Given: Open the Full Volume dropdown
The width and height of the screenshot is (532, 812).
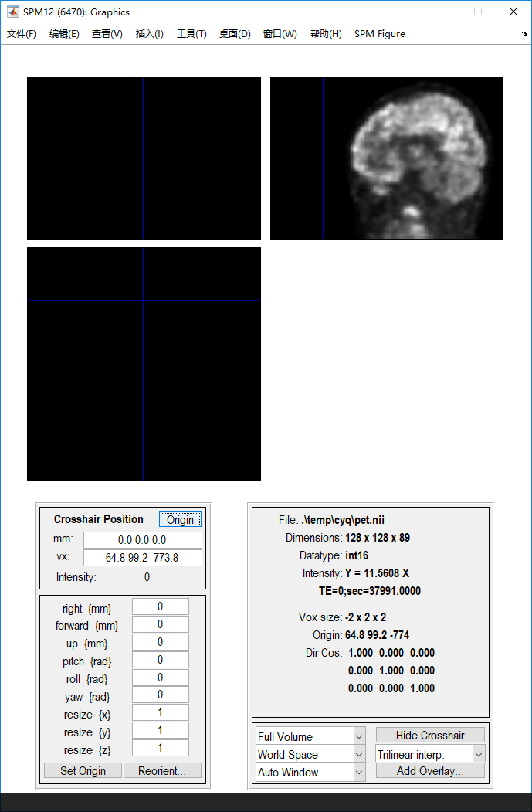Looking at the screenshot, I should click(x=310, y=736).
